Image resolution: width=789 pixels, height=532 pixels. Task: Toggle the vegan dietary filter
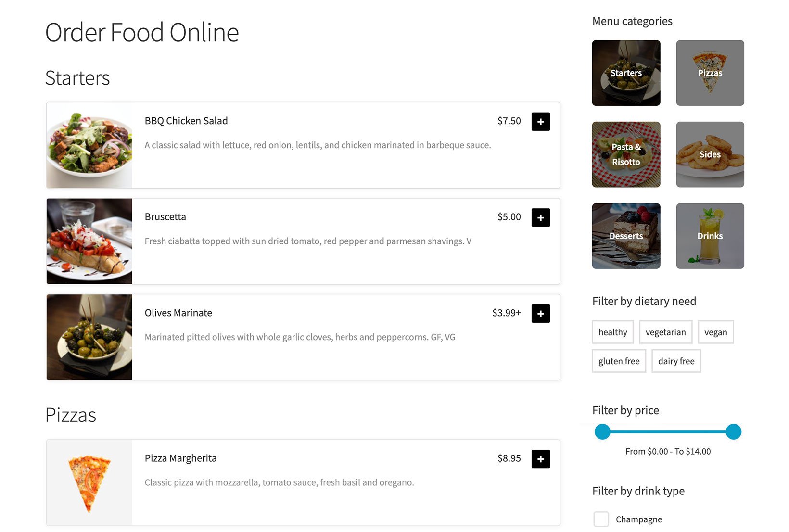coord(715,332)
